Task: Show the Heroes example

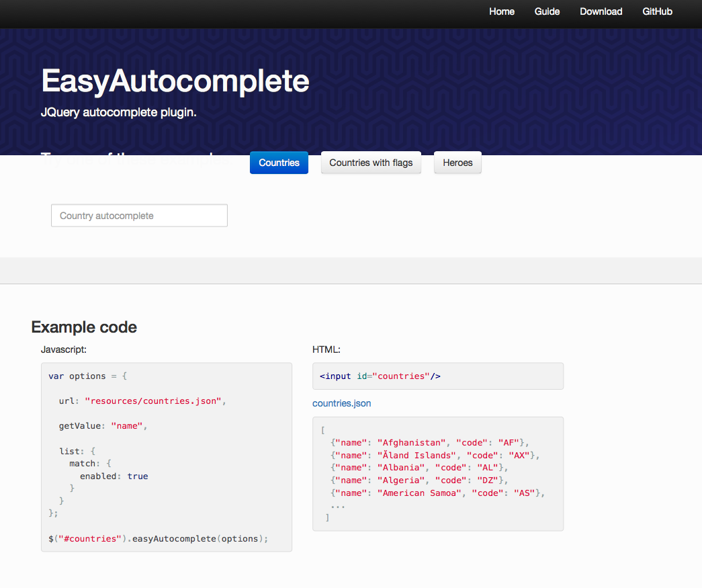Action: (x=457, y=163)
